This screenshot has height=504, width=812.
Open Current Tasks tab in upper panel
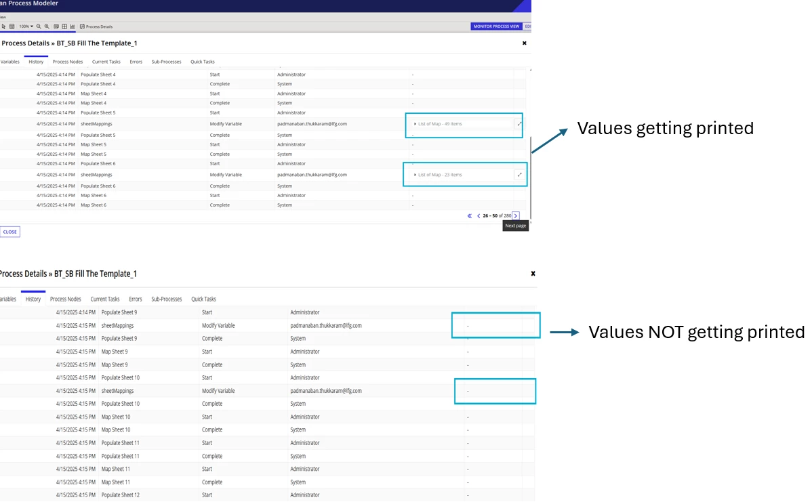106,62
